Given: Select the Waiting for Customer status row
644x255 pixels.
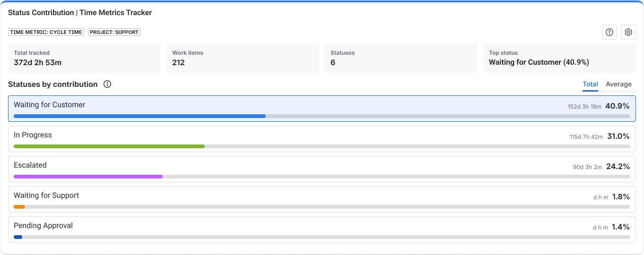Looking at the screenshot, I should tap(322, 109).
